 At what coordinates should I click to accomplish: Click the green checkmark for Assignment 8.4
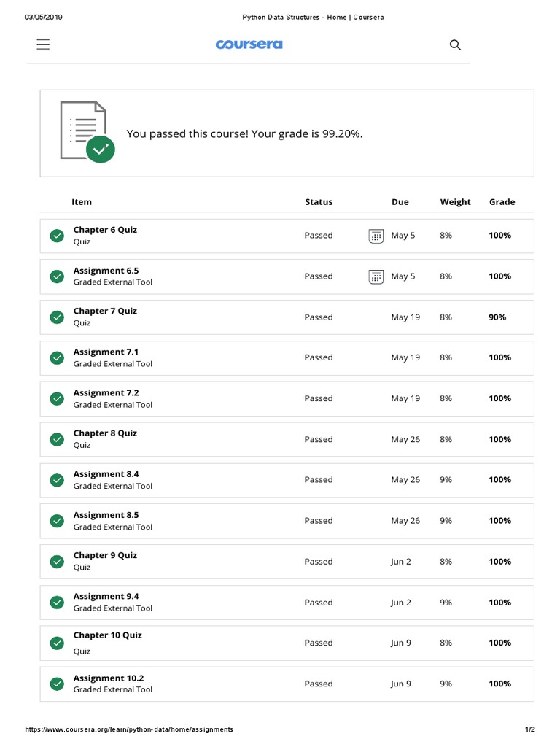pyautogui.click(x=57, y=480)
